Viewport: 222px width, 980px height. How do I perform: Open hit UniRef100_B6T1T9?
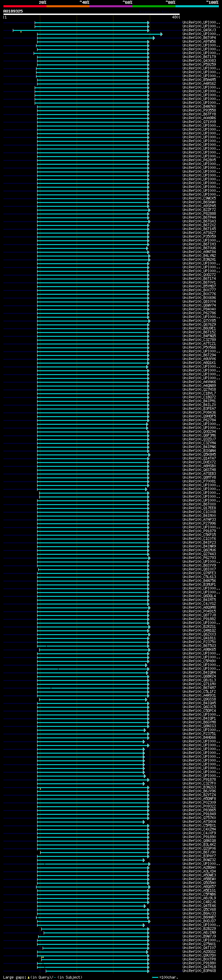tap(199, 57)
